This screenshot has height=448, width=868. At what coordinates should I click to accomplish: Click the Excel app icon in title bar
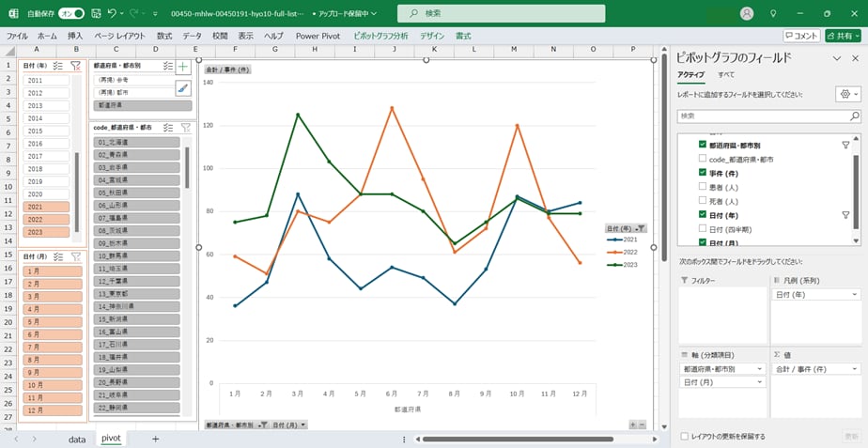(x=14, y=13)
